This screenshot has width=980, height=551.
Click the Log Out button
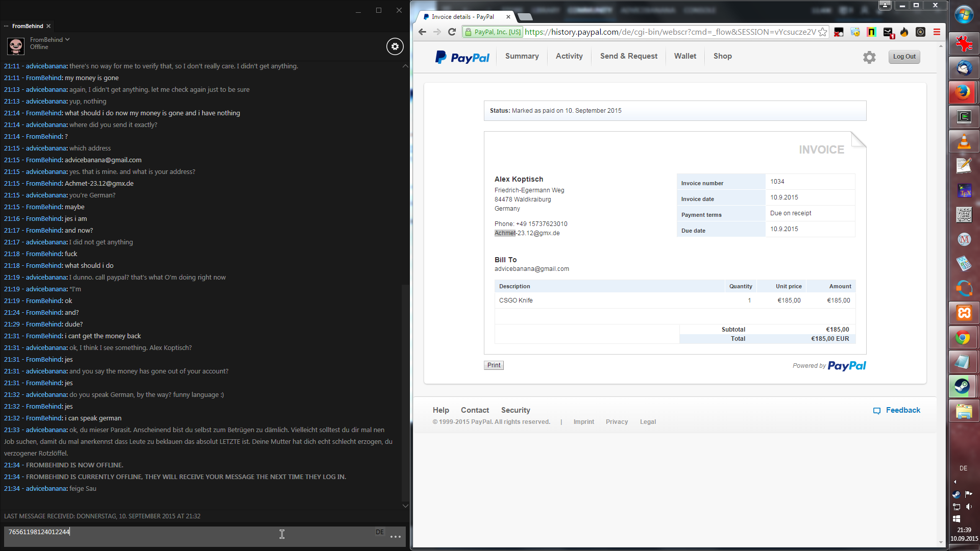click(x=904, y=57)
